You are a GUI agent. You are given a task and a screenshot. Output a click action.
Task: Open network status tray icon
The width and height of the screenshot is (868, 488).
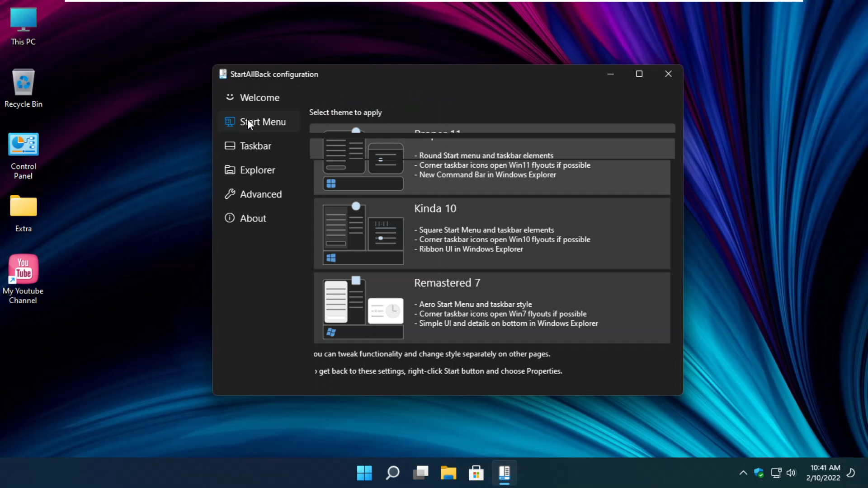coord(776,473)
